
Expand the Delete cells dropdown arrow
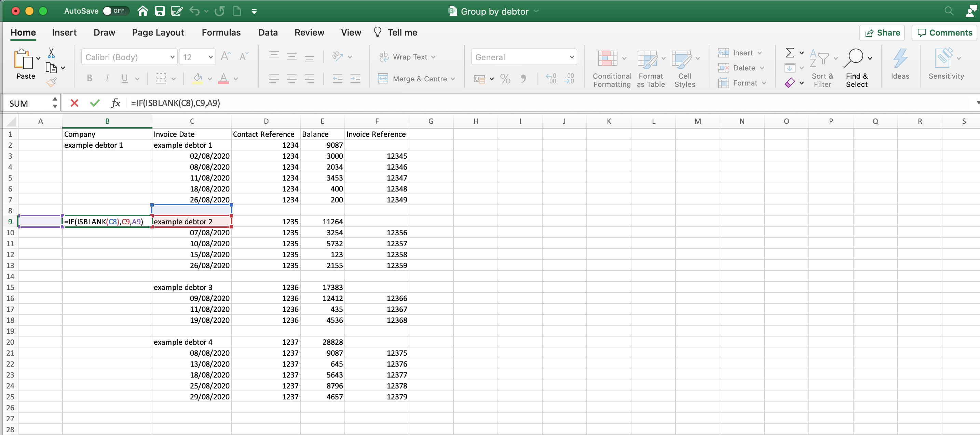(762, 68)
